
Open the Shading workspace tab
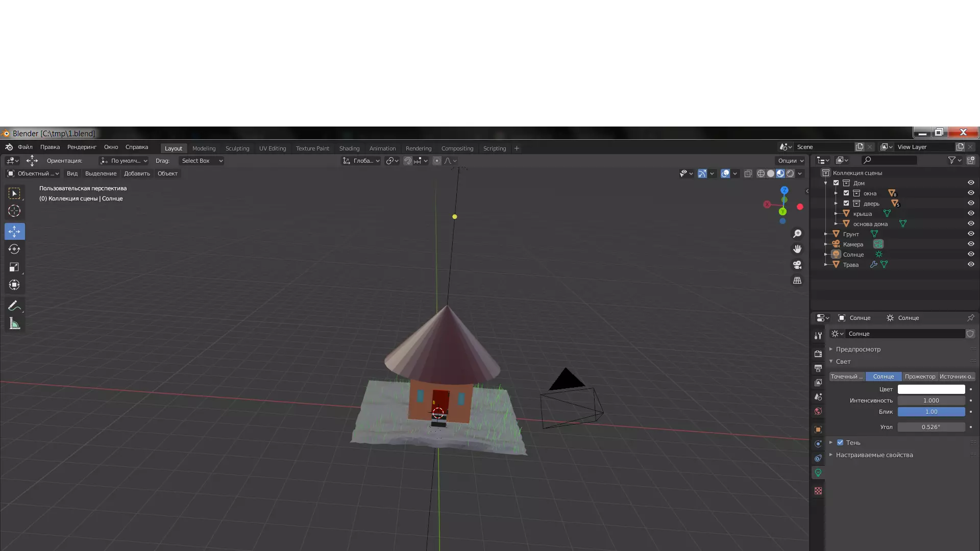tap(349, 148)
